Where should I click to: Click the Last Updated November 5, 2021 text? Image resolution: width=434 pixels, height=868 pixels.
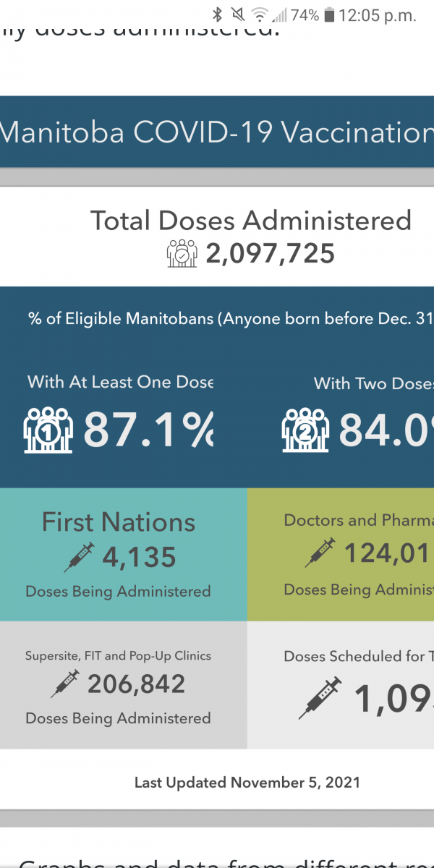click(x=247, y=783)
